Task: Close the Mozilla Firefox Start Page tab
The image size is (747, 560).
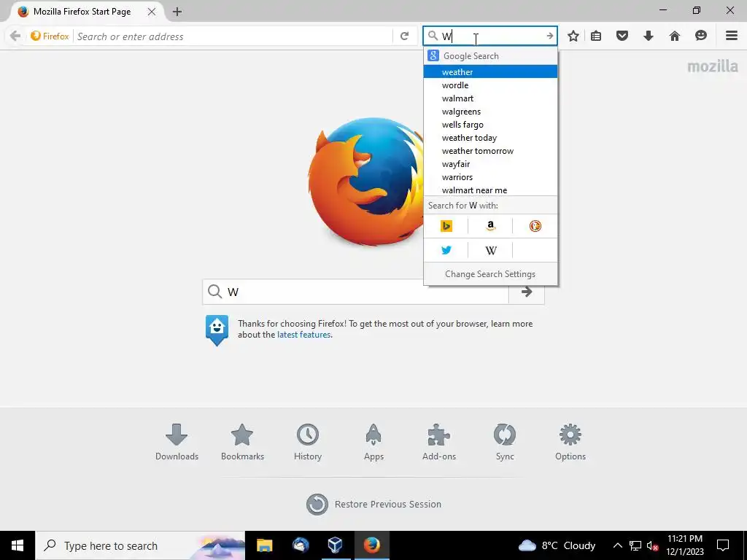Action: (152, 12)
